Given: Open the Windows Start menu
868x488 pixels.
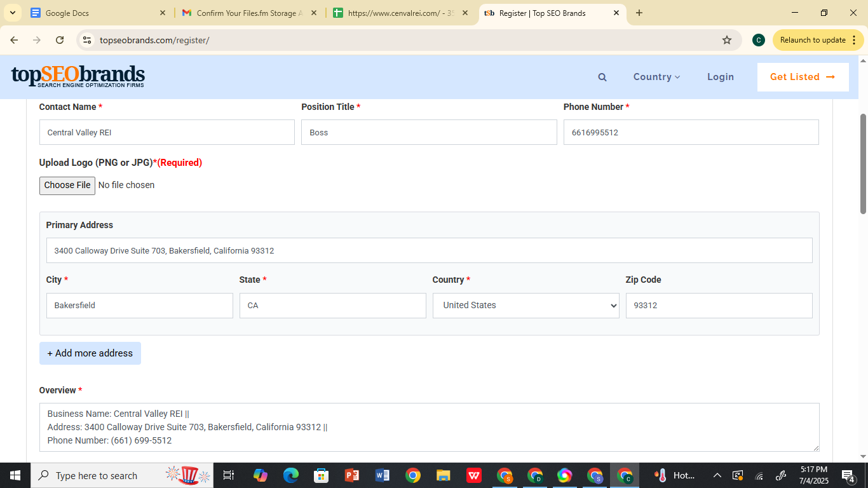Looking at the screenshot, I should pyautogui.click(x=15, y=475).
